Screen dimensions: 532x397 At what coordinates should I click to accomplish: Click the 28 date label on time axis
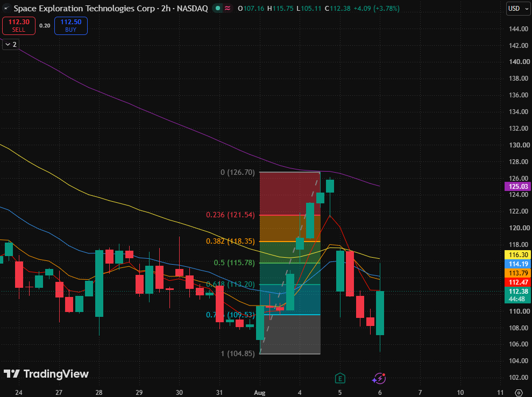click(99, 393)
